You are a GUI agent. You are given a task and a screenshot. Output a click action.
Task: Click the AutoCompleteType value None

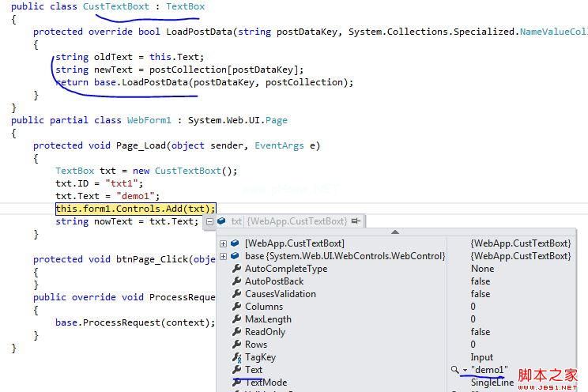click(x=482, y=269)
